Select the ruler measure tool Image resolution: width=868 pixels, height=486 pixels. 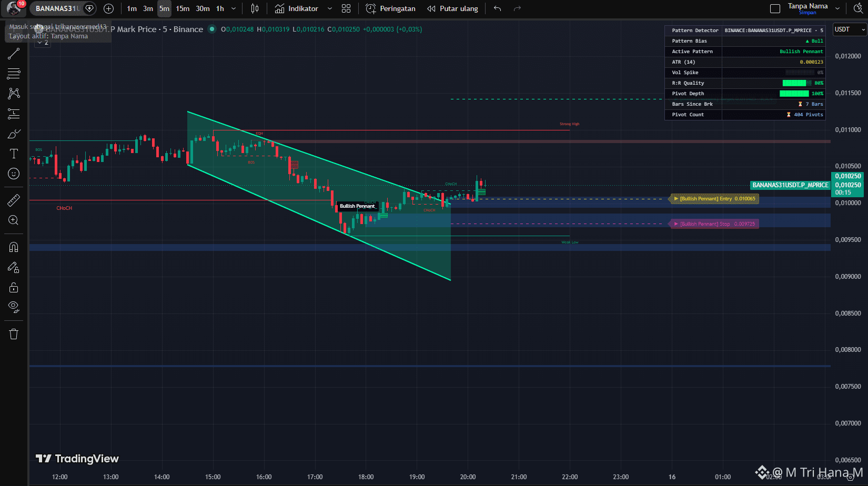(14, 200)
